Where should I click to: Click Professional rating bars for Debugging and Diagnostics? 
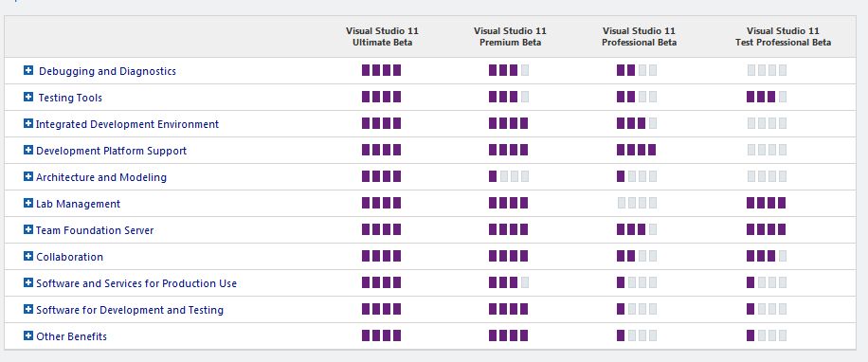pos(637,70)
